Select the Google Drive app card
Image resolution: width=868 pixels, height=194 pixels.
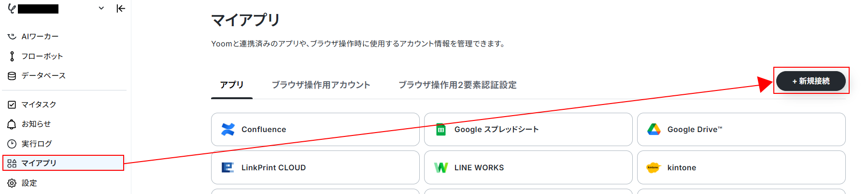(741, 130)
